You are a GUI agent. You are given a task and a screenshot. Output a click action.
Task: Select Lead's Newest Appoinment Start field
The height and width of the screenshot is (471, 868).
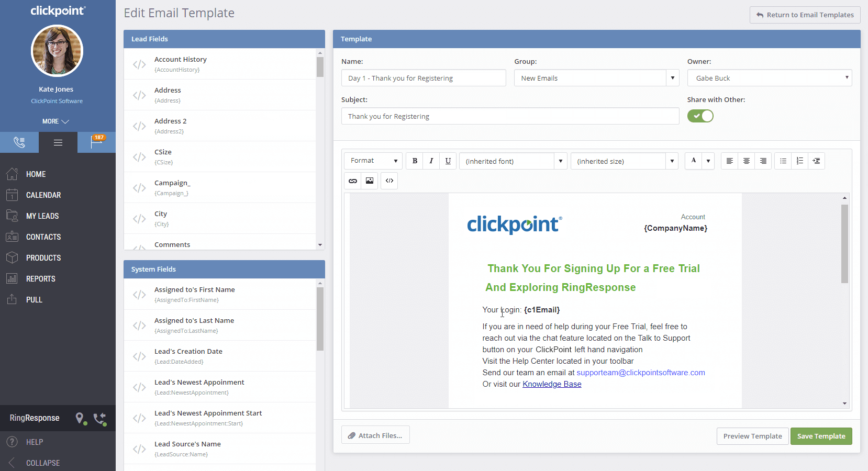[x=220, y=418]
